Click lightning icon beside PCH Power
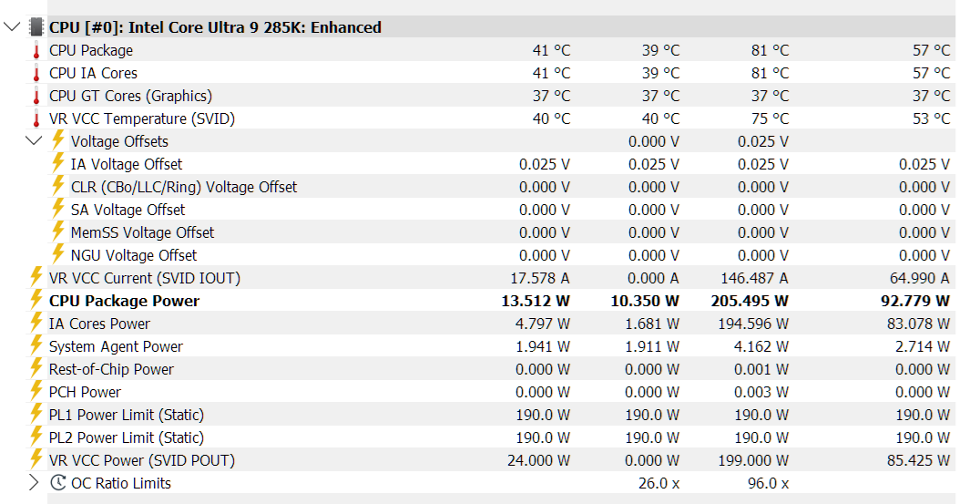 pyautogui.click(x=36, y=391)
